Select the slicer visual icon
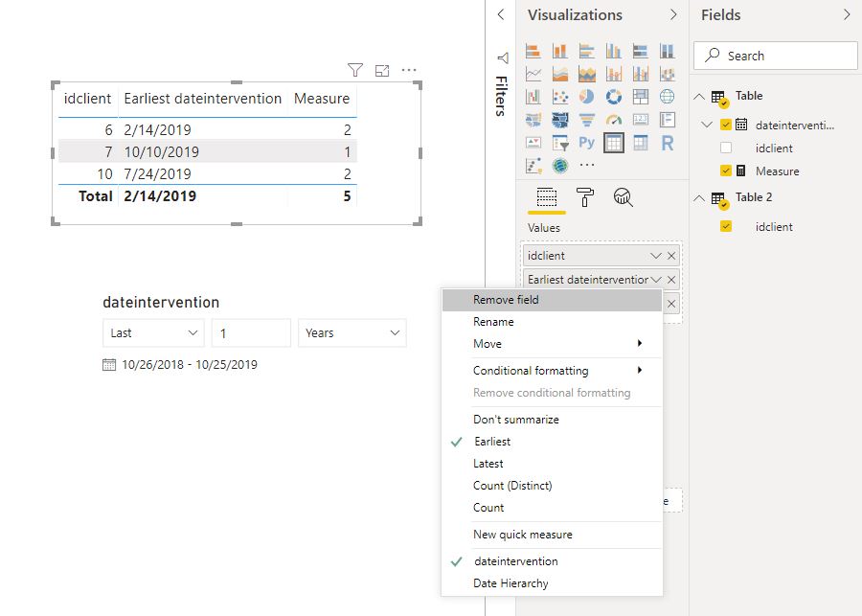This screenshot has width=862, height=616. coord(560,143)
